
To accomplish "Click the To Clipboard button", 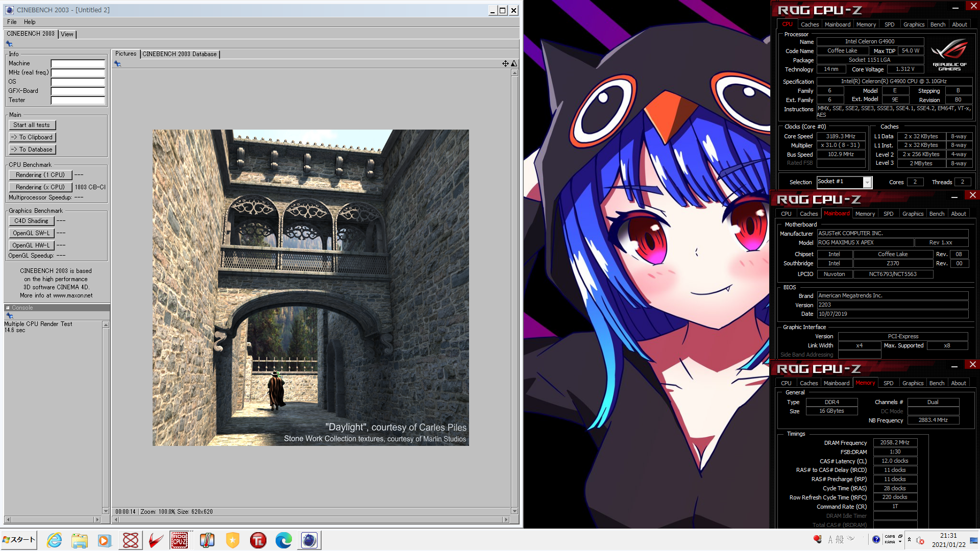I will [x=32, y=137].
